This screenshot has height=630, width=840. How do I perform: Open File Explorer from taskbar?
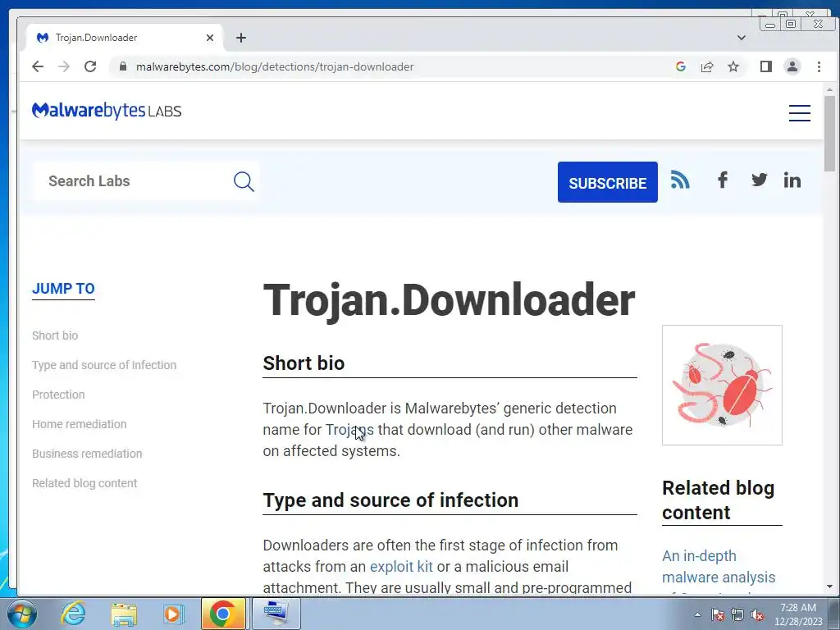(124, 614)
